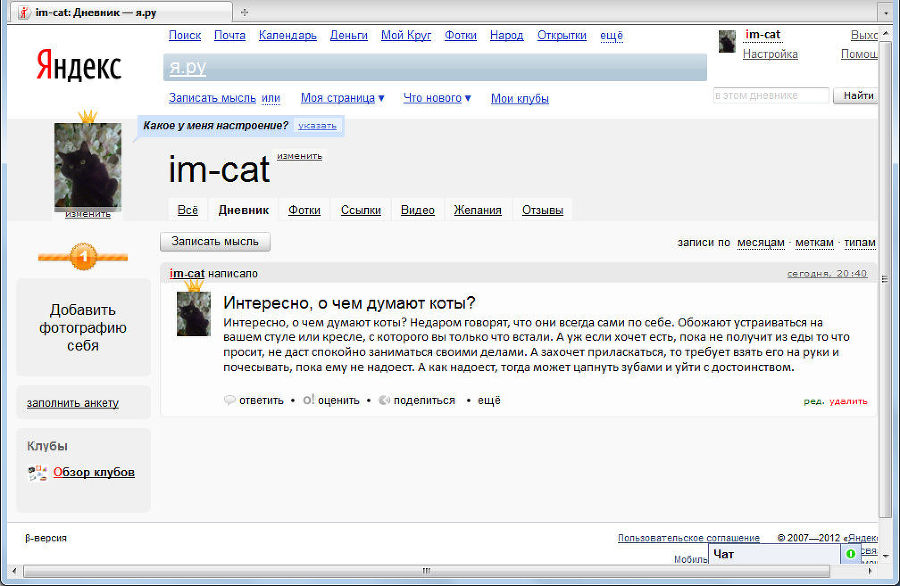Screen dimensions: 900x586
Task: Open the Видео tab
Action: 418,210
